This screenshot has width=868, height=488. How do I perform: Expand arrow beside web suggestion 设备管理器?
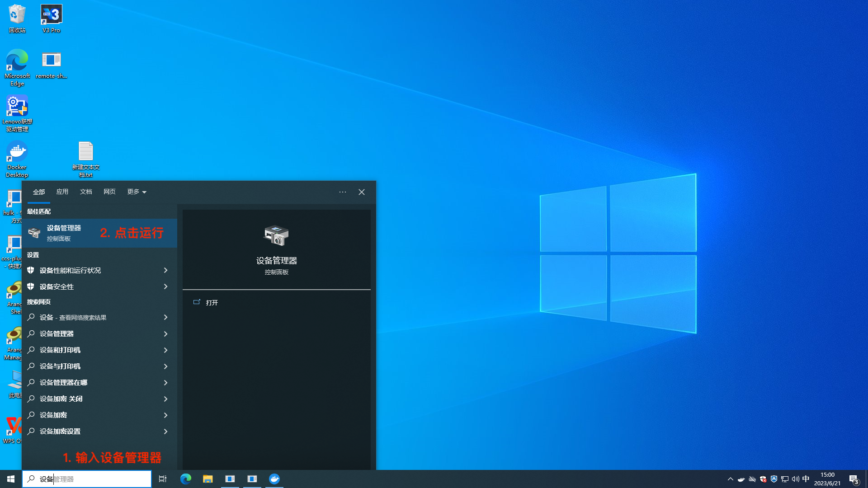coord(166,333)
